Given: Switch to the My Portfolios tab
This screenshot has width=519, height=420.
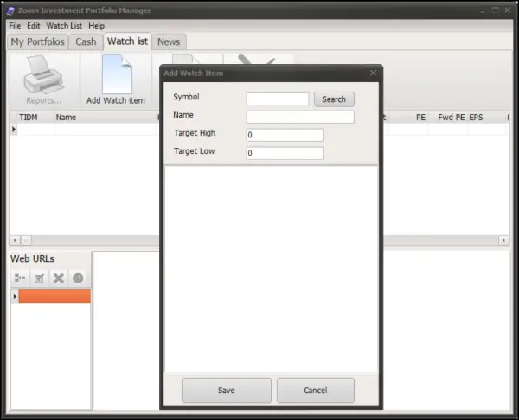Looking at the screenshot, I should click(x=38, y=42).
